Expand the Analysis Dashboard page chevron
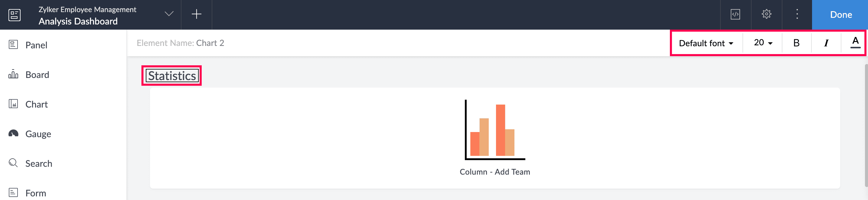The image size is (868, 200). [169, 14]
